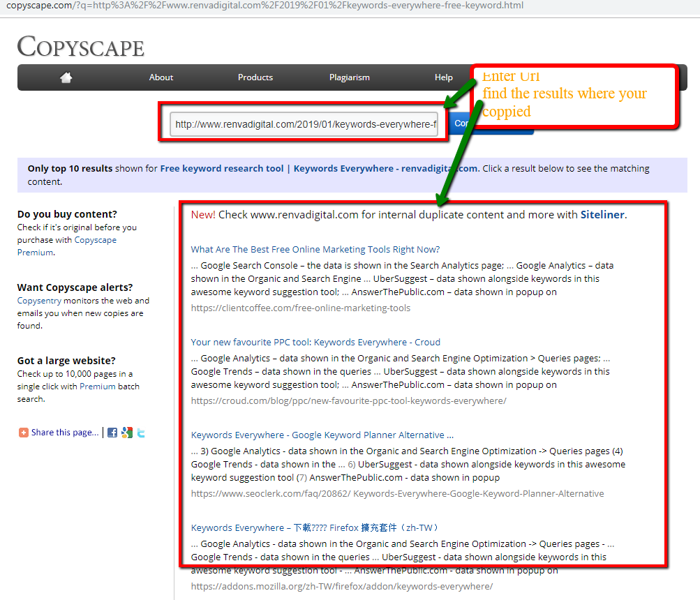Open the Firefox zh-TW Keywords Everywhere result

click(315, 527)
